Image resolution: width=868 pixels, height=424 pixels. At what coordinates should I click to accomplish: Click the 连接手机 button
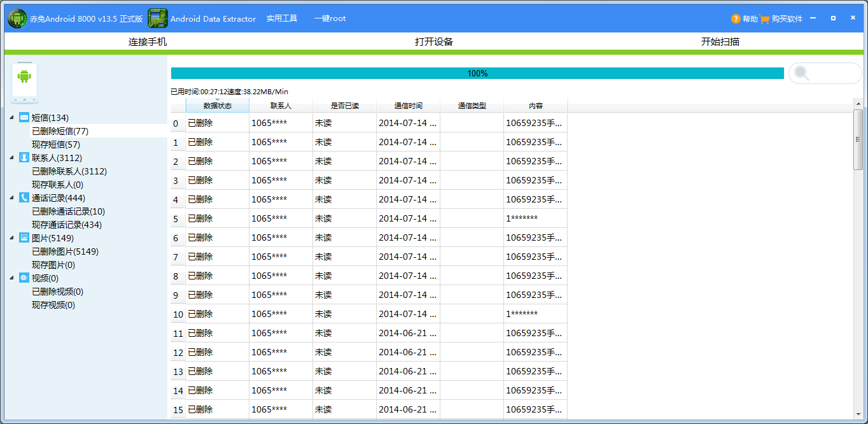coord(148,42)
